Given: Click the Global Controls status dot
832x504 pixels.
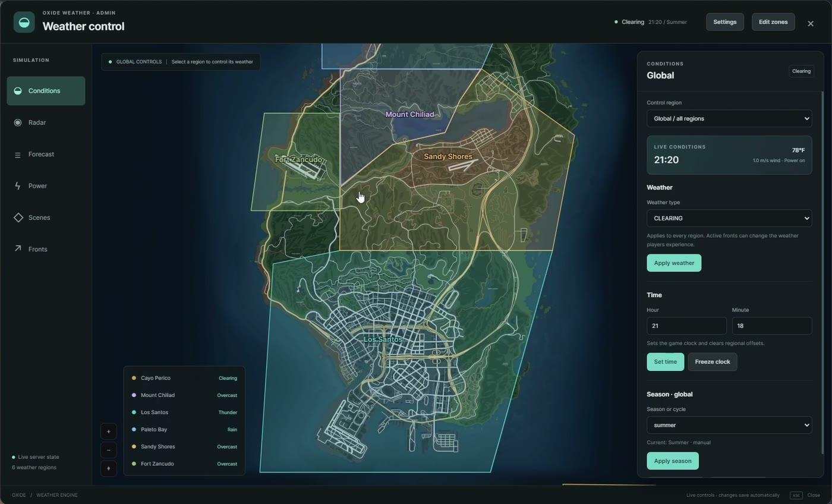Looking at the screenshot, I should click(x=110, y=62).
